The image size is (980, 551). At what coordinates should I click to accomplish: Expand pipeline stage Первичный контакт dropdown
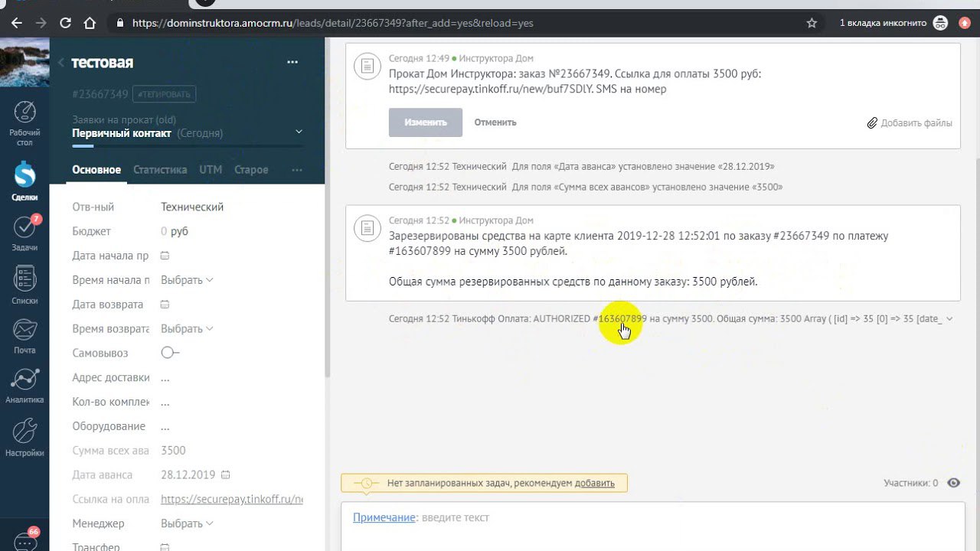pos(299,132)
